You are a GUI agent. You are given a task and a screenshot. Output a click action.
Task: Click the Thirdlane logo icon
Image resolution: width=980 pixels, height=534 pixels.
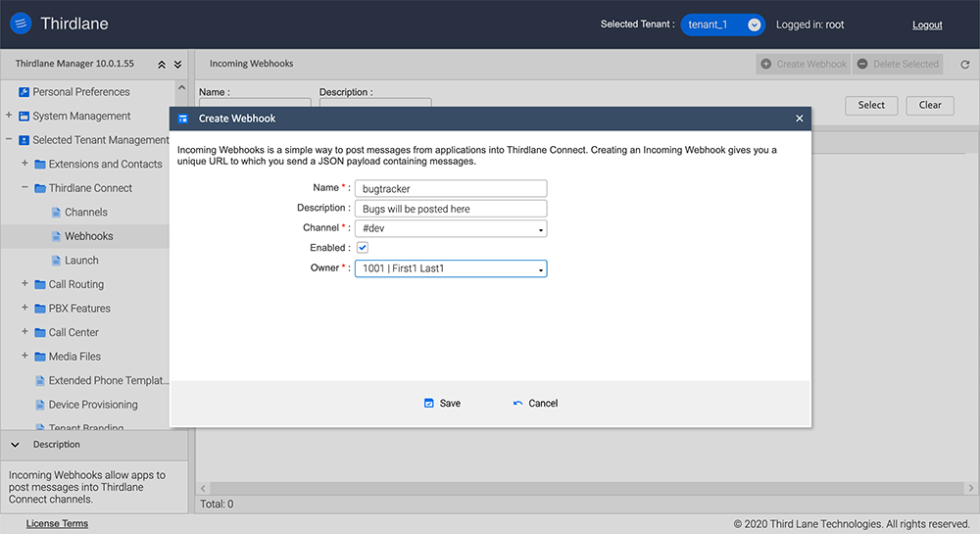(x=21, y=24)
